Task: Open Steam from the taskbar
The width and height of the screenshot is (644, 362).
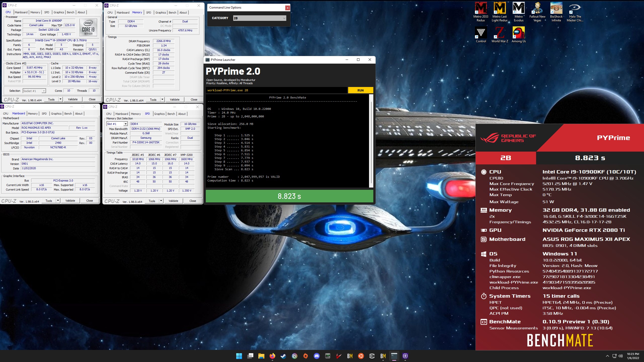Action: coord(283,356)
